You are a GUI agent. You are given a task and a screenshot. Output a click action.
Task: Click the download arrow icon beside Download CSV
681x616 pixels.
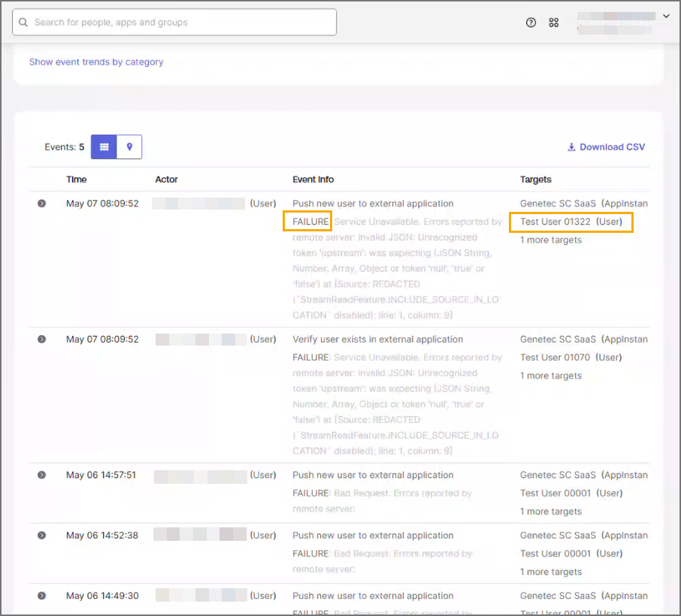571,147
